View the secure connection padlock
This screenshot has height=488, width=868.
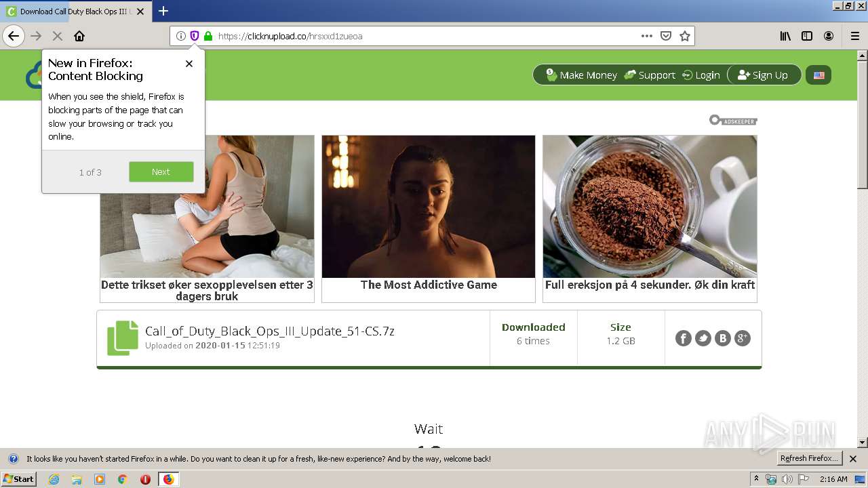tap(208, 36)
